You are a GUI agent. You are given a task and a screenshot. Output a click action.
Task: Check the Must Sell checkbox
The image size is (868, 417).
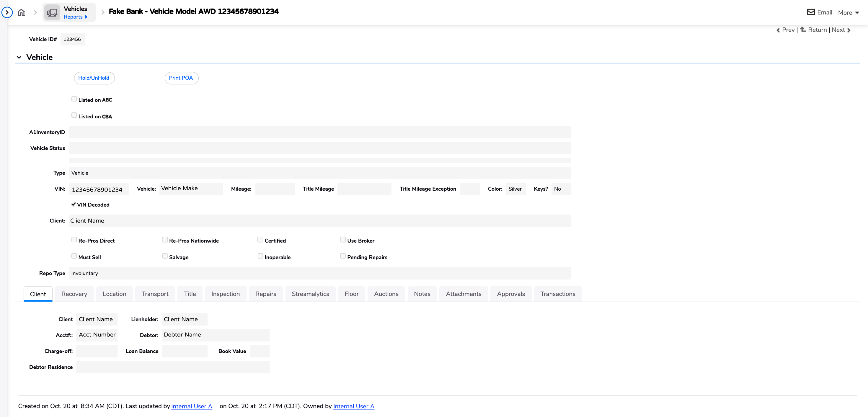coord(74,256)
